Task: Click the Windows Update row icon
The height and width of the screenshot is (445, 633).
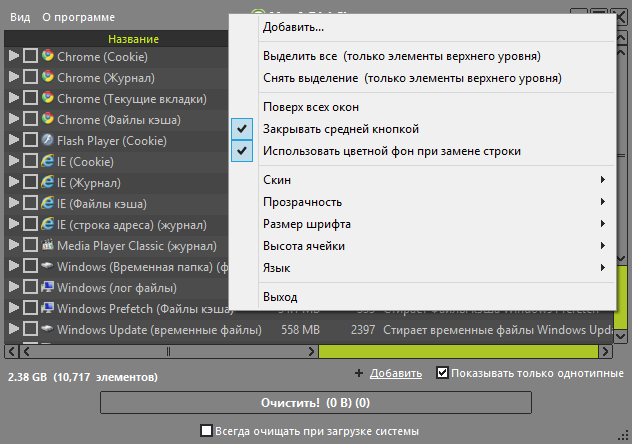Action: (48, 329)
